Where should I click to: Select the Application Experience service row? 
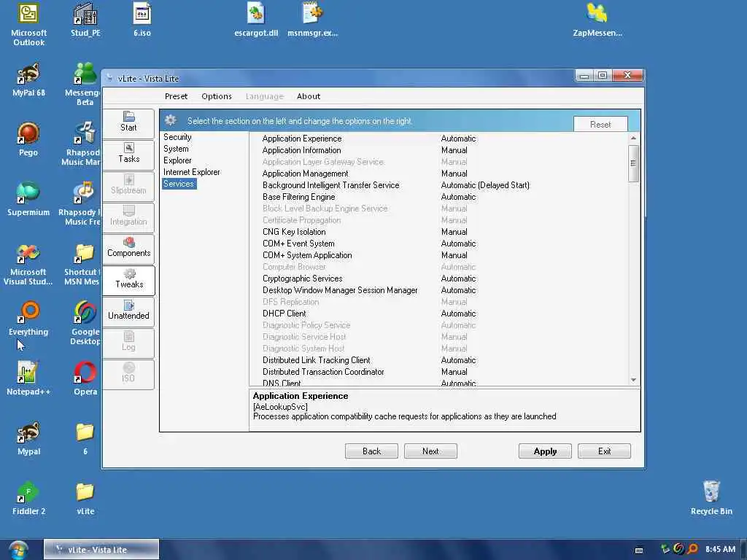438,139
